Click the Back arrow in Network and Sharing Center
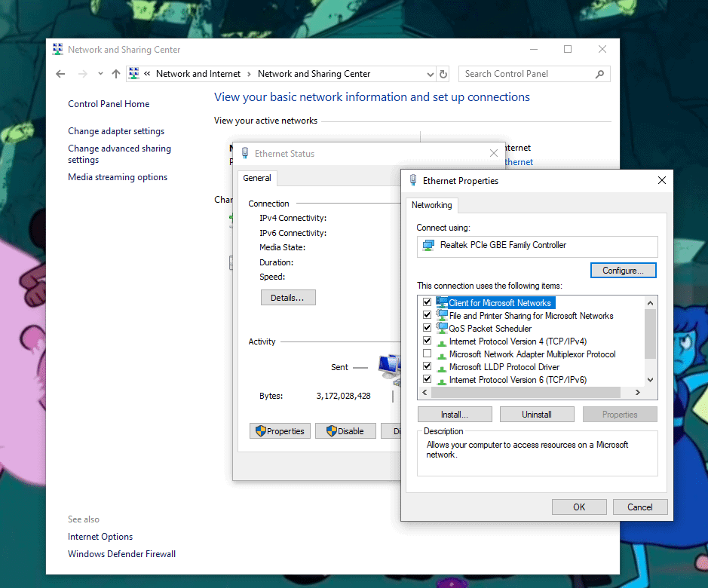 (x=60, y=74)
